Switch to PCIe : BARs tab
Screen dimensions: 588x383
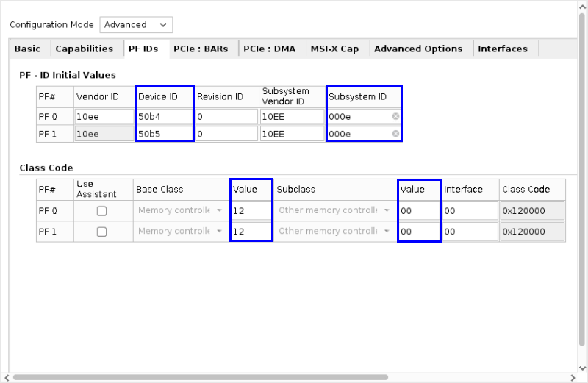(201, 49)
